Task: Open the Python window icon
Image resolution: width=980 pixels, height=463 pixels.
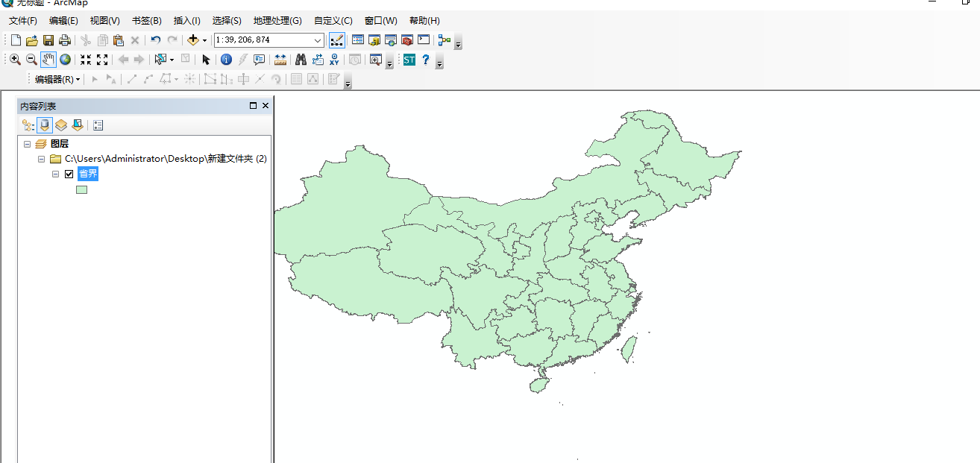Action: click(424, 40)
